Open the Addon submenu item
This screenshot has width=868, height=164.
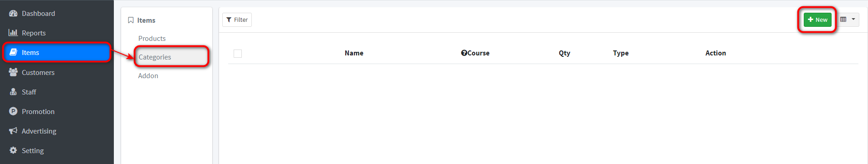pyautogui.click(x=148, y=76)
